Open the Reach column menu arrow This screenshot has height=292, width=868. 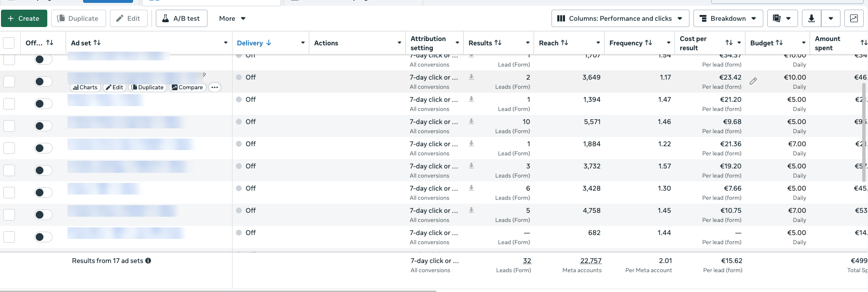[x=598, y=43]
